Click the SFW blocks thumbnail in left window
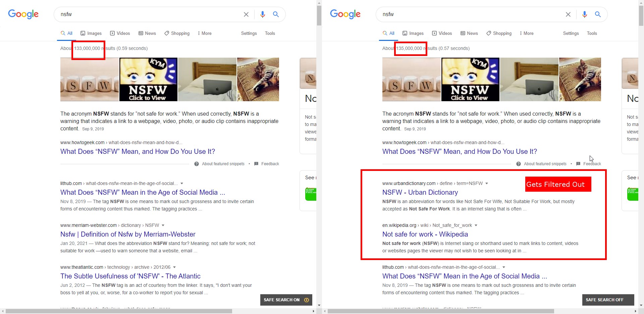The height and width of the screenshot is (314, 644). 90,79
